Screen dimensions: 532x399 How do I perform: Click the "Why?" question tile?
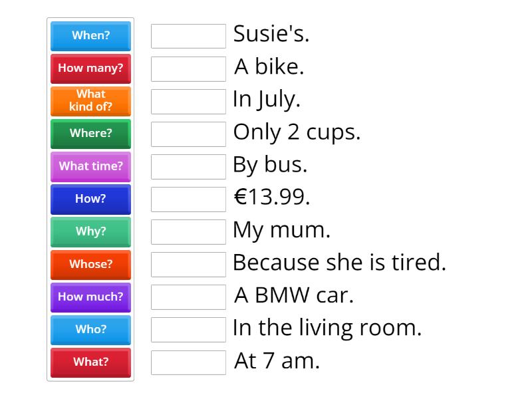[90, 231]
